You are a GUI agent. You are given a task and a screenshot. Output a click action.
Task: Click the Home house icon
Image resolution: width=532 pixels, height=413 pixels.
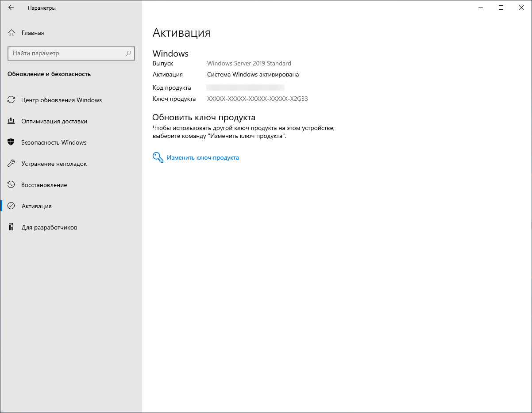click(12, 33)
